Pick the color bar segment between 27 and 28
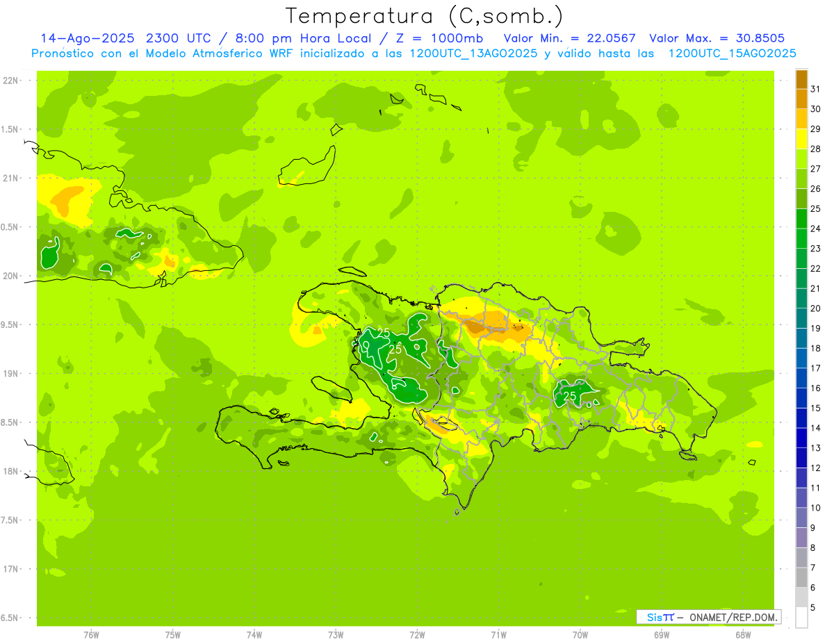Screen dimensions: 834x644 pos(801,159)
